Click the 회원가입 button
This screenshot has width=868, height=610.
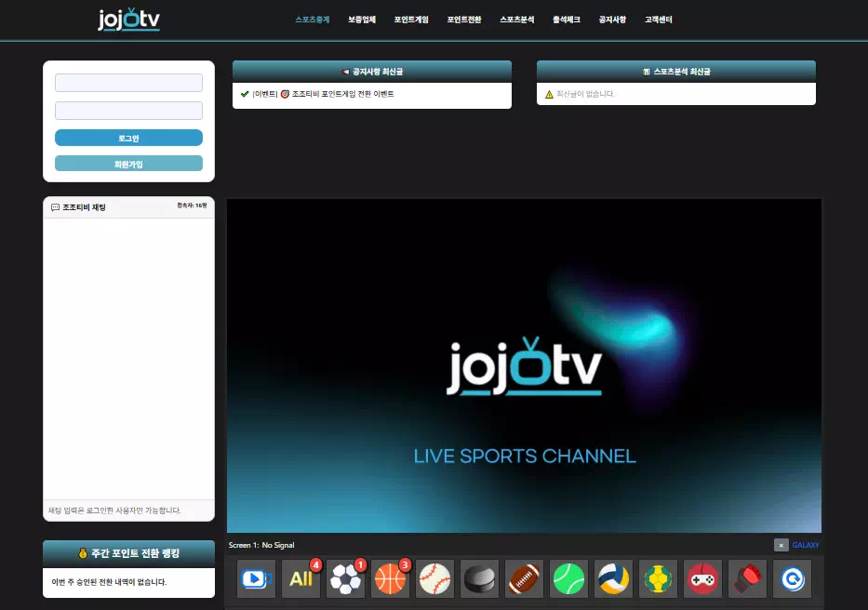point(128,164)
